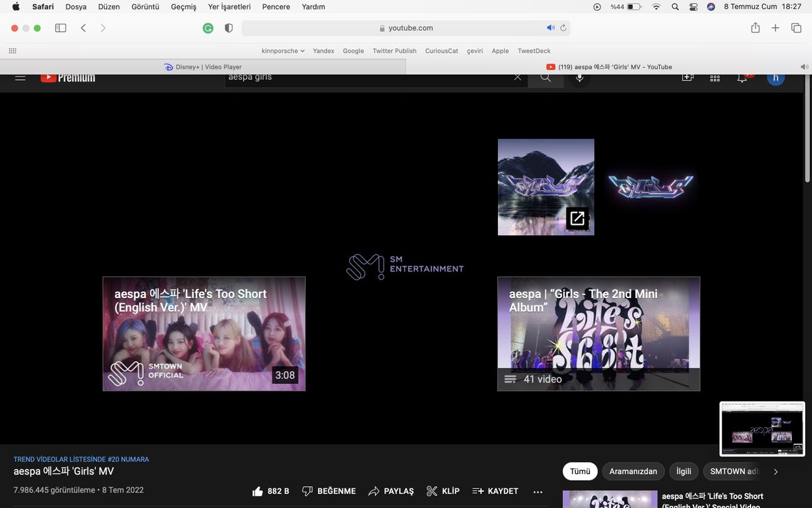Screen dimensions: 812x508
Task: Click the Wi-Fi status icon
Action: tap(656, 7)
